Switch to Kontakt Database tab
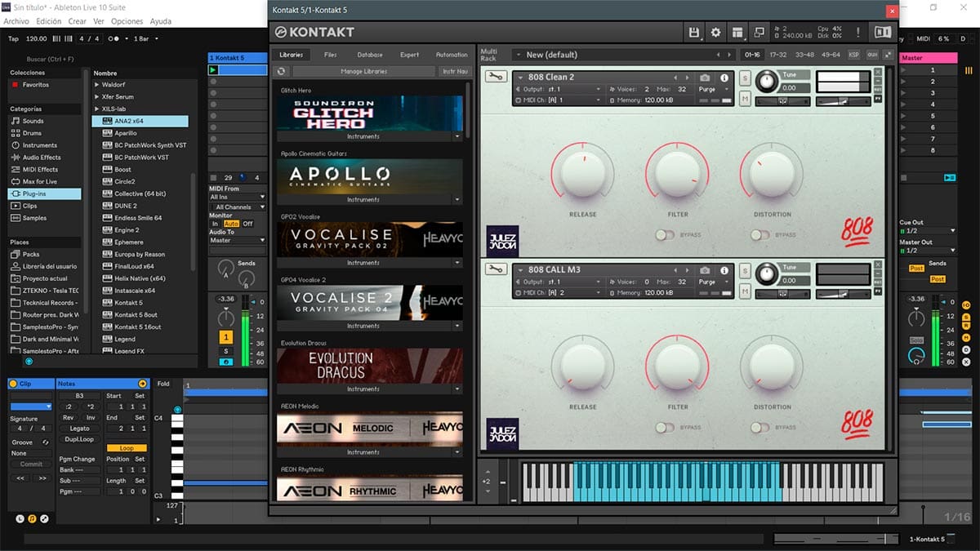 [370, 55]
